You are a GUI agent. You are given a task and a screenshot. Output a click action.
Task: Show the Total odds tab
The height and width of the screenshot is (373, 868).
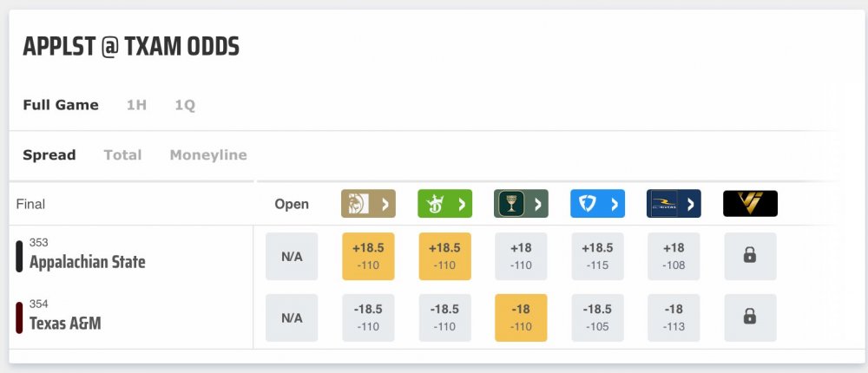[122, 155]
